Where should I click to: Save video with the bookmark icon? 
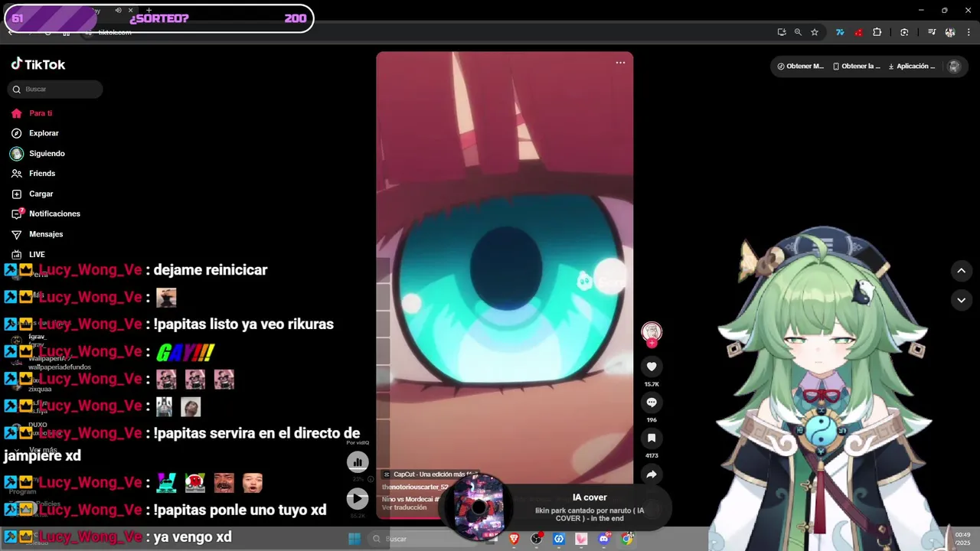pyautogui.click(x=652, y=438)
